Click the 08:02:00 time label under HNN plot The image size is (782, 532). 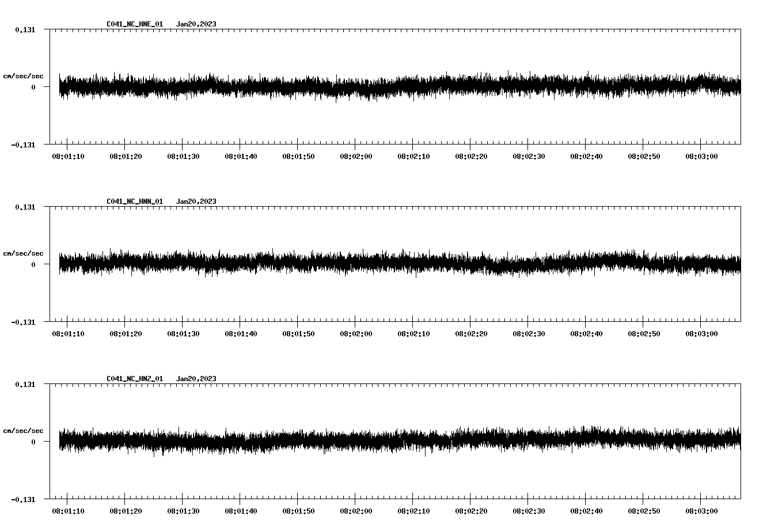point(356,334)
